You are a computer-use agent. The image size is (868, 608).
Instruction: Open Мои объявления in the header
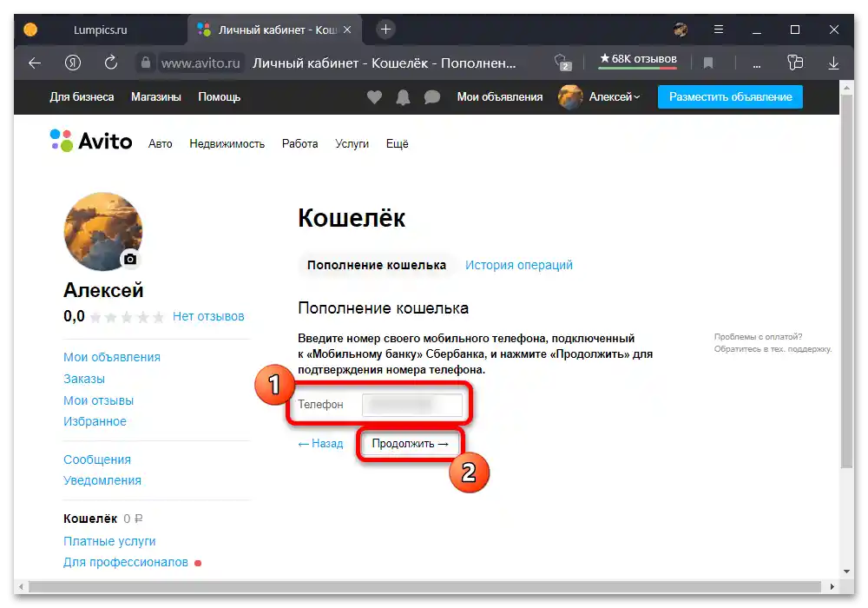click(500, 97)
